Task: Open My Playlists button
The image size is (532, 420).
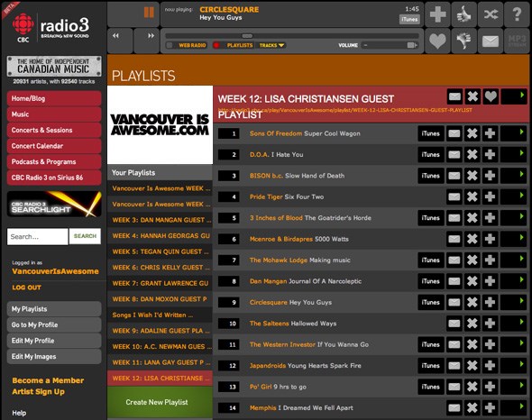Action: 54,309
